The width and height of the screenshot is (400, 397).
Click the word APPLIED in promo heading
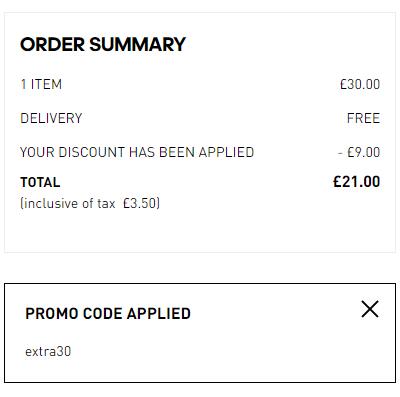click(159, 313)
